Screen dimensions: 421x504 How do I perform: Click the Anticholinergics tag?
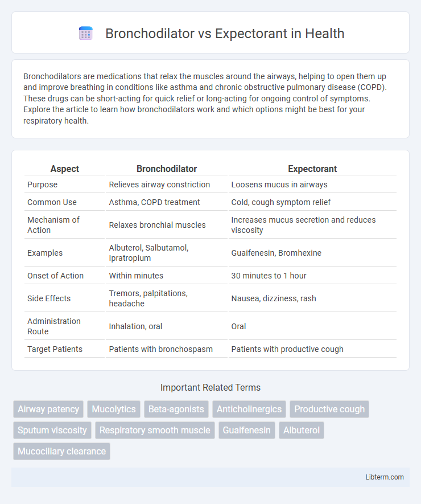pyautogui.click(x=249, y=409)
